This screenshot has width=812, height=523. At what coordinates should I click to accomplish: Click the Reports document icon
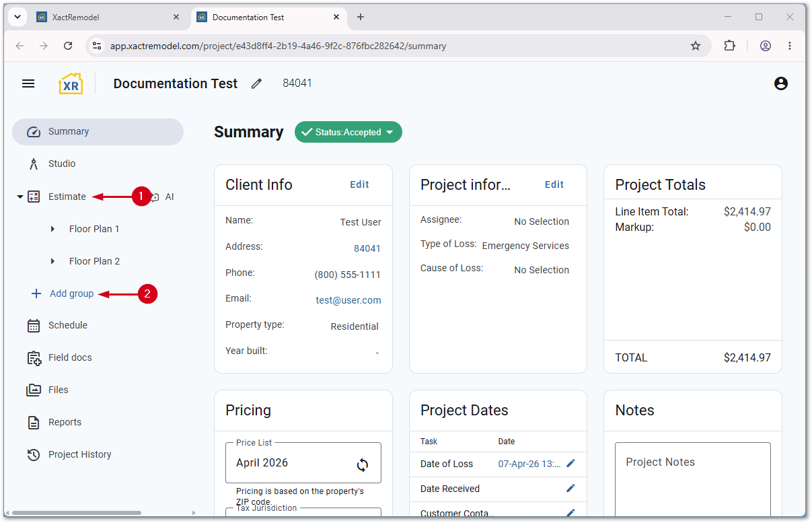tap(34, 423)
